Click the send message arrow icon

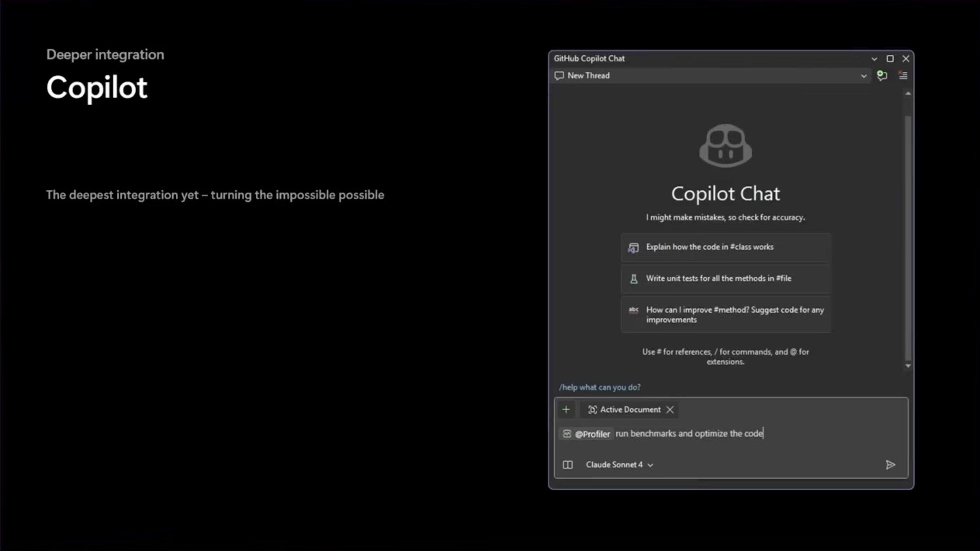tap(890, 464)
